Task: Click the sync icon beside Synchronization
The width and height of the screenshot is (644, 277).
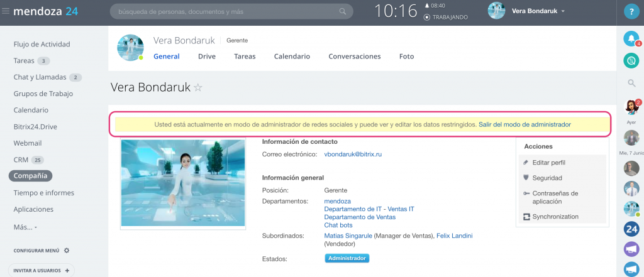Action: pos(526,217)
